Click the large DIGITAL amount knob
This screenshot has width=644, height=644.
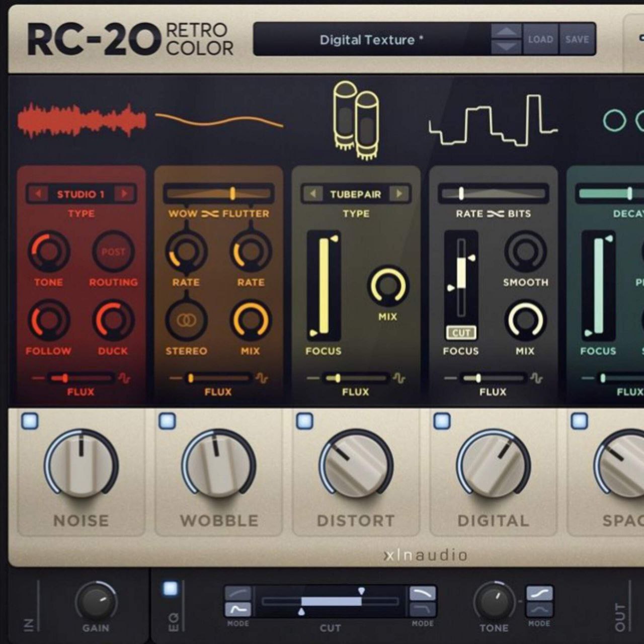coord(494,466)
